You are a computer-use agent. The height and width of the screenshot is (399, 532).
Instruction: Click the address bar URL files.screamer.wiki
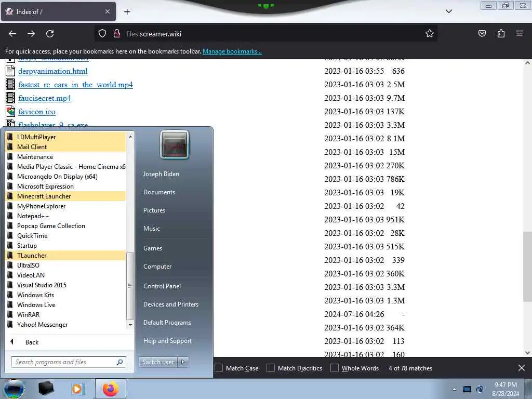click(153, 34)
